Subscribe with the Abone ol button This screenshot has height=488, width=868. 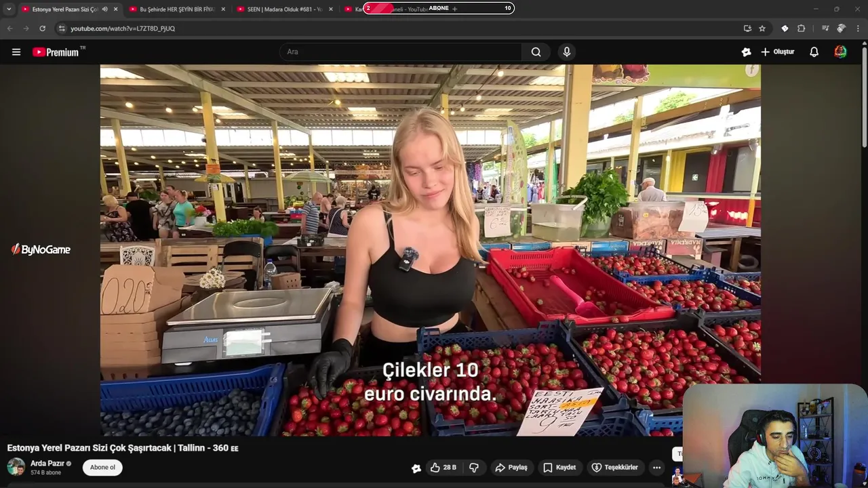[103, 468]
